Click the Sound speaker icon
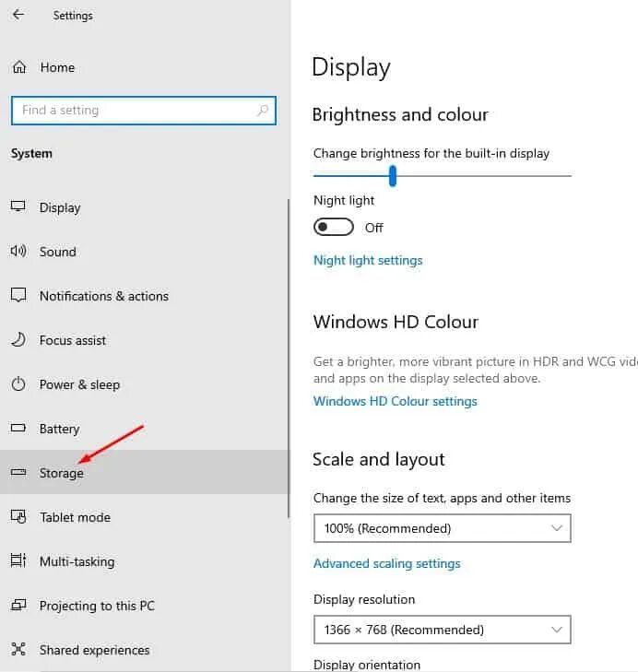Viewport: 638px width, 672px height. coord(18,251)
